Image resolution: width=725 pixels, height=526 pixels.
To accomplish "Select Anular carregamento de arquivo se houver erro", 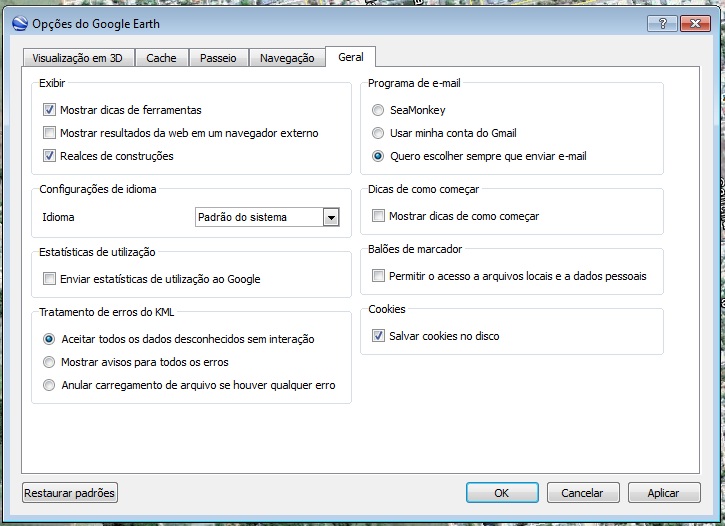I will pyautogui.click(x=49, y=385).
